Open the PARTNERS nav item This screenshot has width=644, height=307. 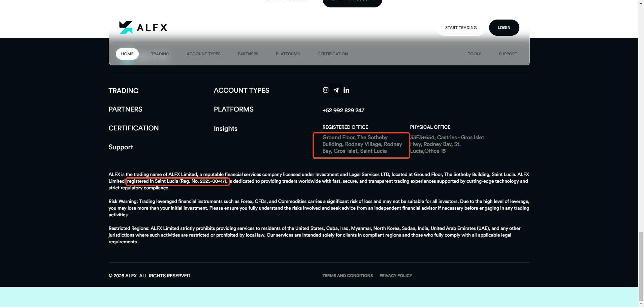tap(248, 54)
